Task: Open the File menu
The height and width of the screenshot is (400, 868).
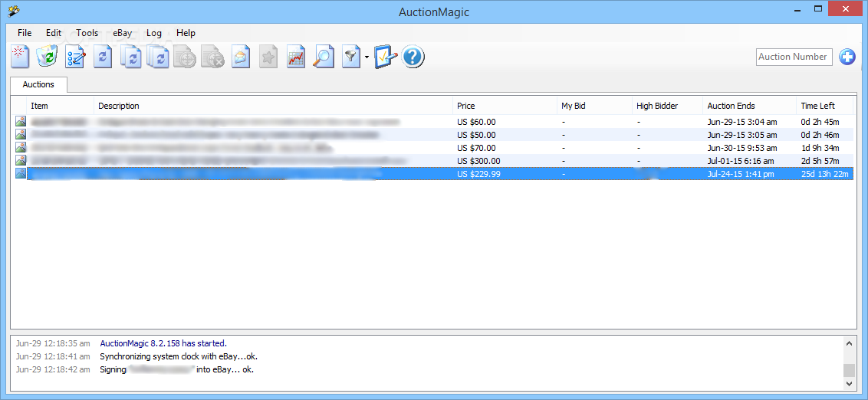Action: point(25,33)
